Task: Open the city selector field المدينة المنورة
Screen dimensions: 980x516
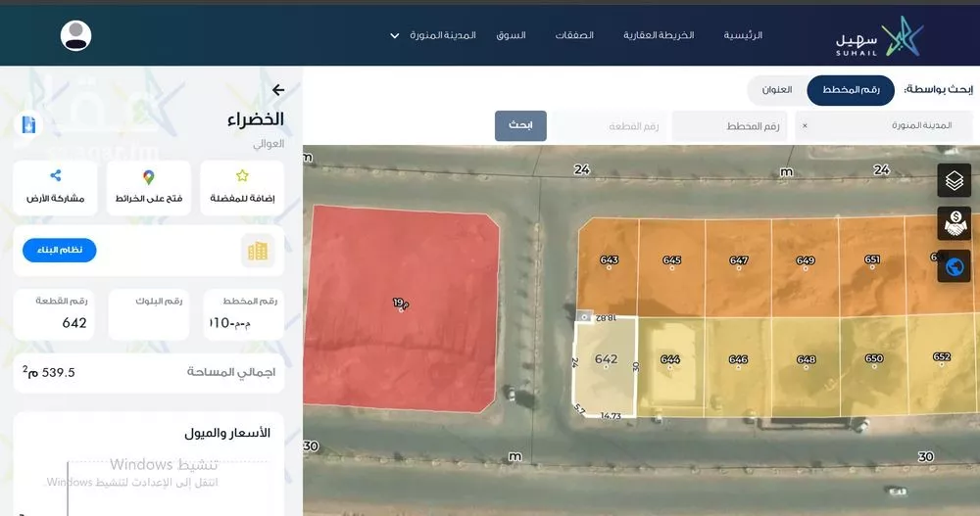Action: 884,126
